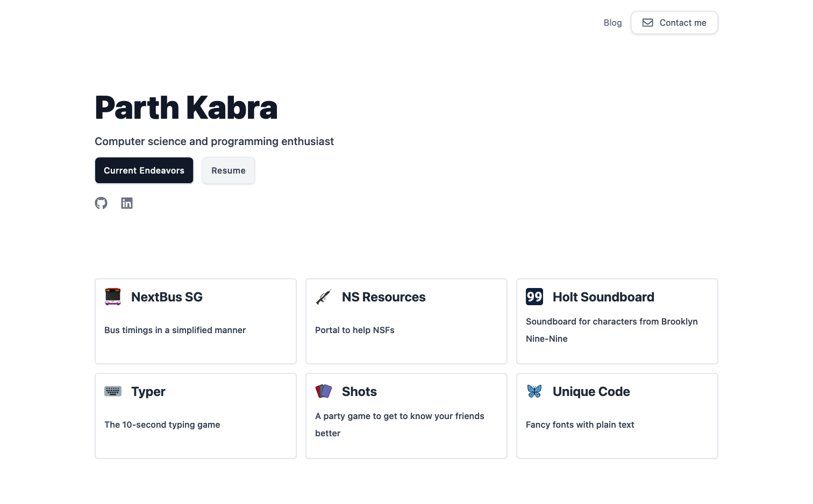Open the GitHub profile icon

click(101, 203)
